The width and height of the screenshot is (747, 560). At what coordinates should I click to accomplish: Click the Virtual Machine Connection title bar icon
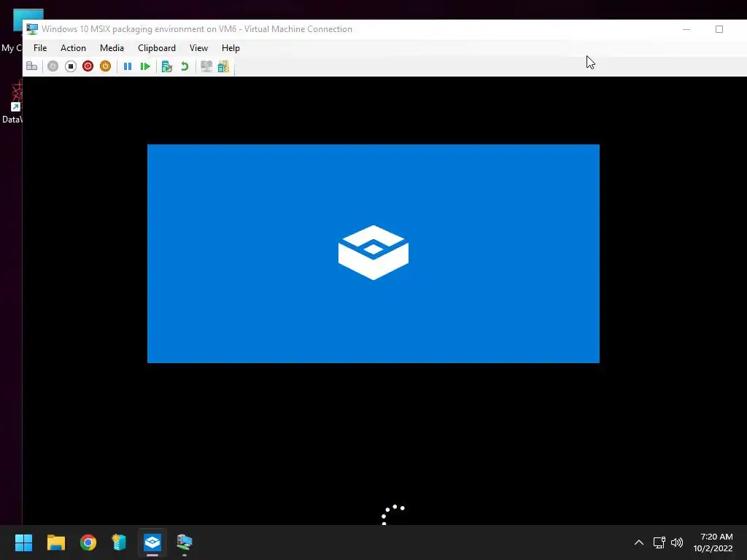point(32,29)
